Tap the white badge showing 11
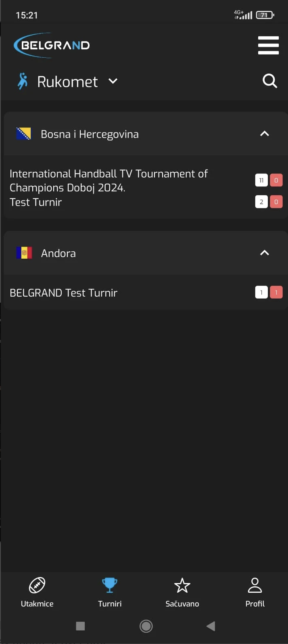 coord(261,180)
